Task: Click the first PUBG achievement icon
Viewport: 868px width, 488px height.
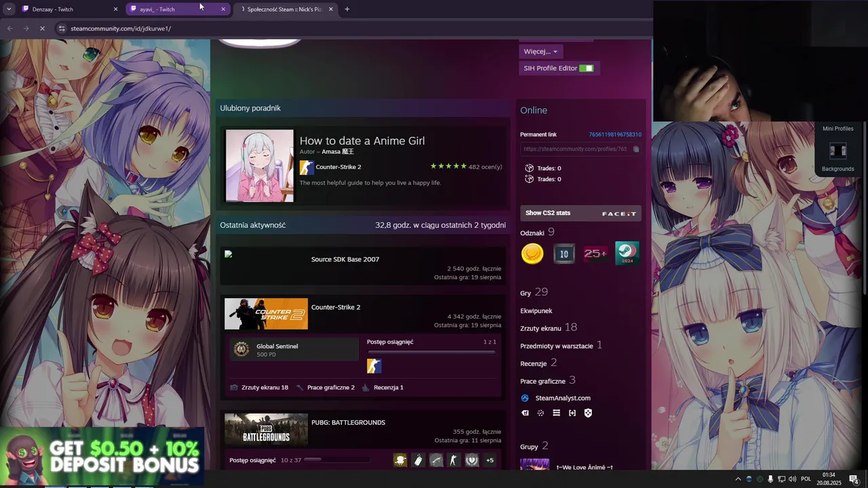Action: point(400,460)
